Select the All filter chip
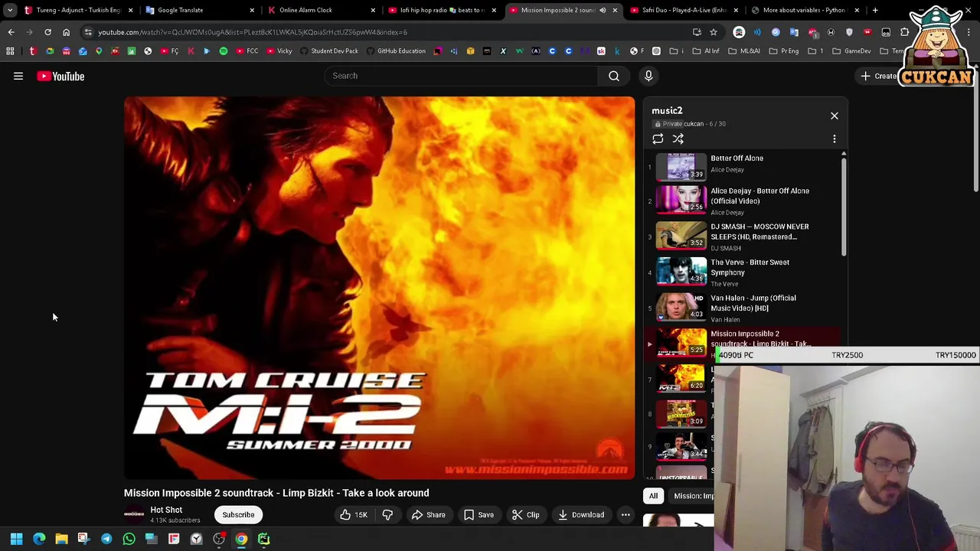Screen dimensions: 980x551 653,496
